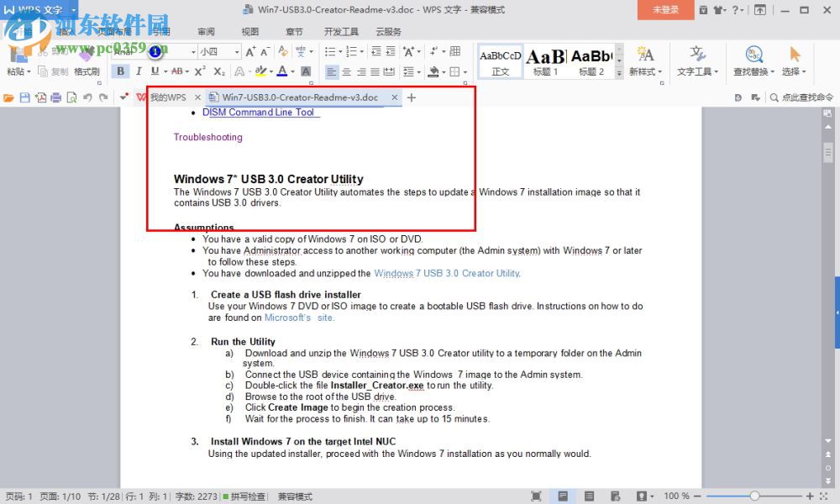This screenshot has width=840, height=504.
Task: Click the Not Logged In (未登录) button
Action: [665, 9]
